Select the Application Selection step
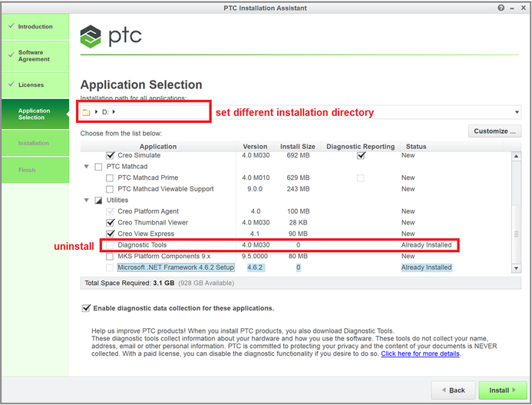 [35, 115]
